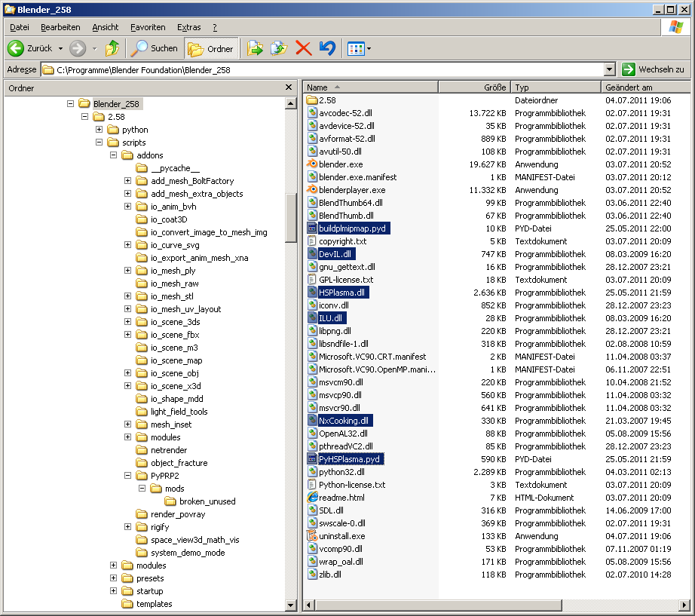This screenshot has width=695, height=616.
Task: Open the address bar dropdown
Action: pyautogui.click(x=610, y=69)
